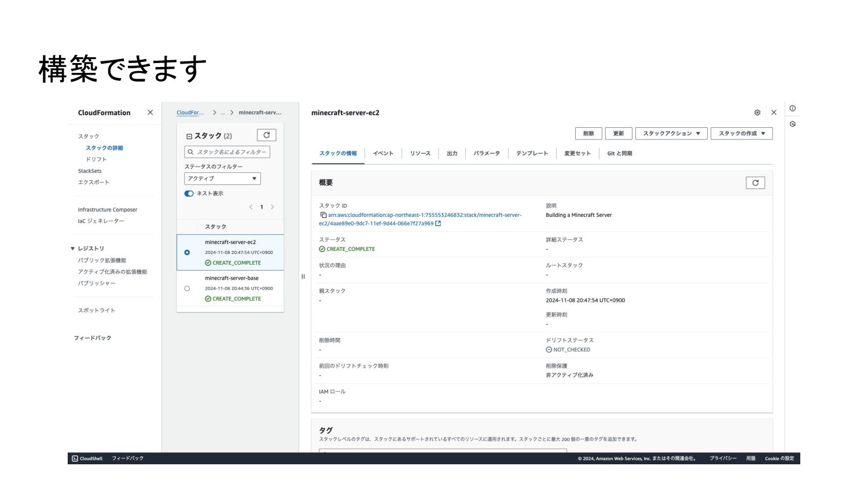Select the minecraft-server-base stack name
This screenshot has height=488, width=868.
click(231, 278)
